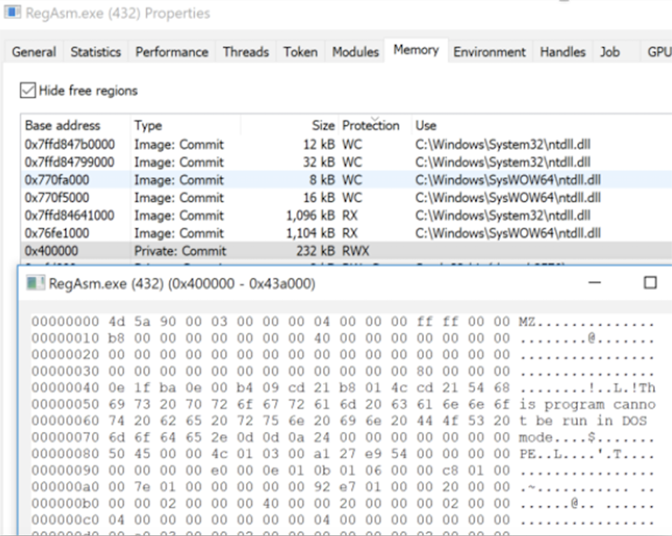Sort by the Size column header
Viewport: 672px width, 536px height.
tap(322, 126)
